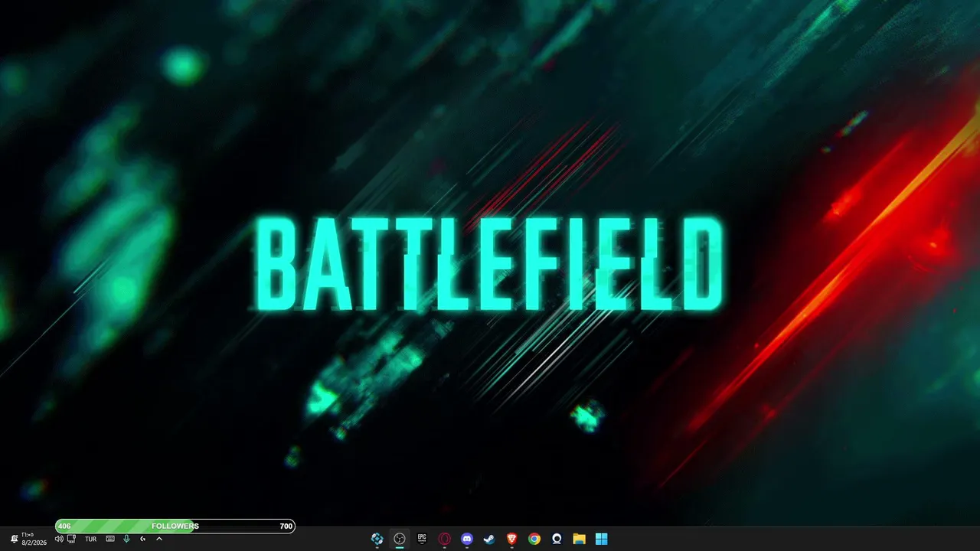Image resolution: width=980 pixels, height=551 pixels.
Task: Open the blue diamond app taskbar icon
Action: [377, 539]
